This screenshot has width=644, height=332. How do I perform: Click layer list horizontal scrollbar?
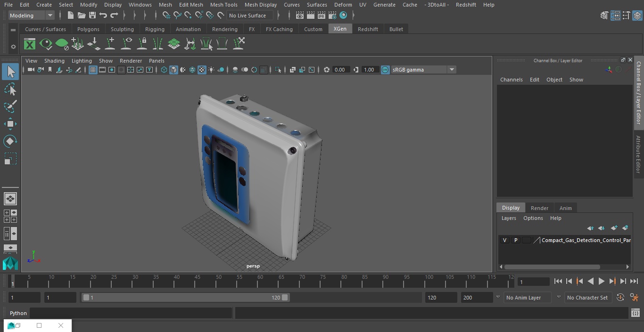pyautogui.click(x=552, y=267)
